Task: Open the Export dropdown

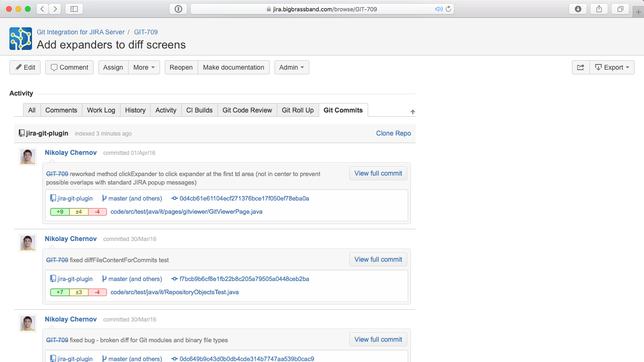Action: click(x=612, y=67)
